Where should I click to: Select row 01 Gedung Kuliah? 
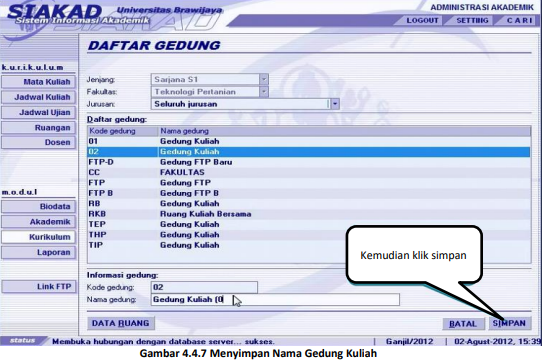pos(309,141)
